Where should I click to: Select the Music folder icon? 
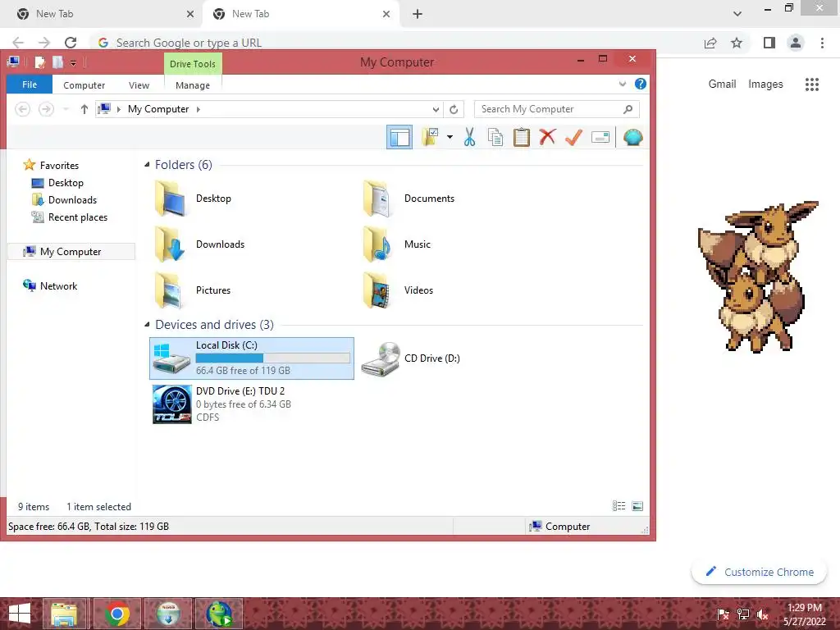pos(379,244)
